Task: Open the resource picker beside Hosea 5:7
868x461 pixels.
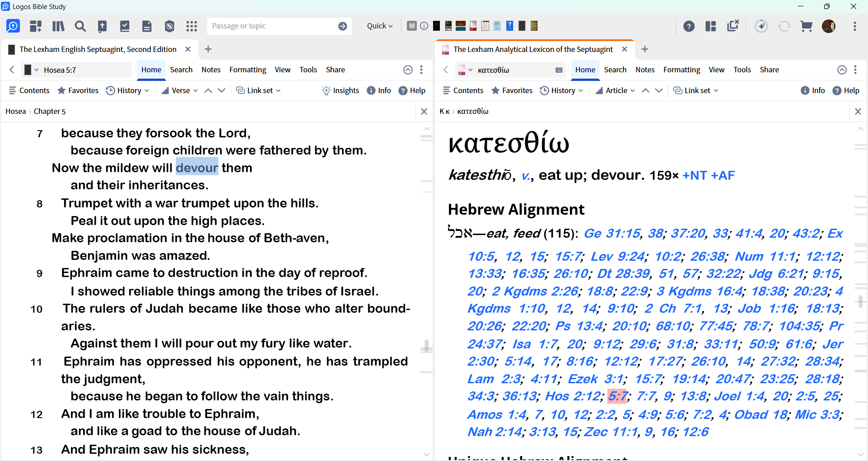Action: click(31, 70)
